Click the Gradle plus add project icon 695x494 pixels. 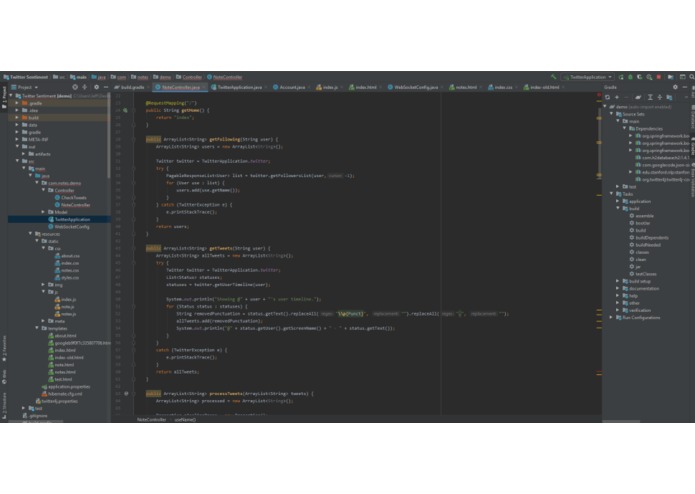[617, 97]
